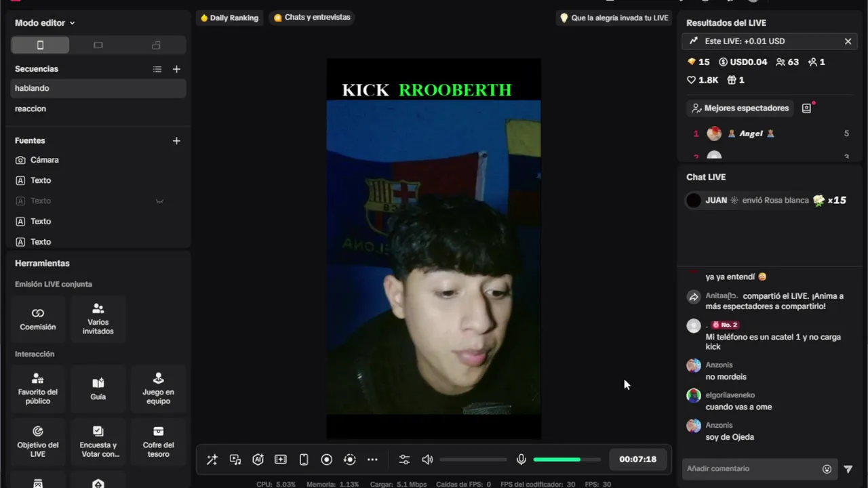Select top viewer Angel
The image size is (868, 488).
770,134
